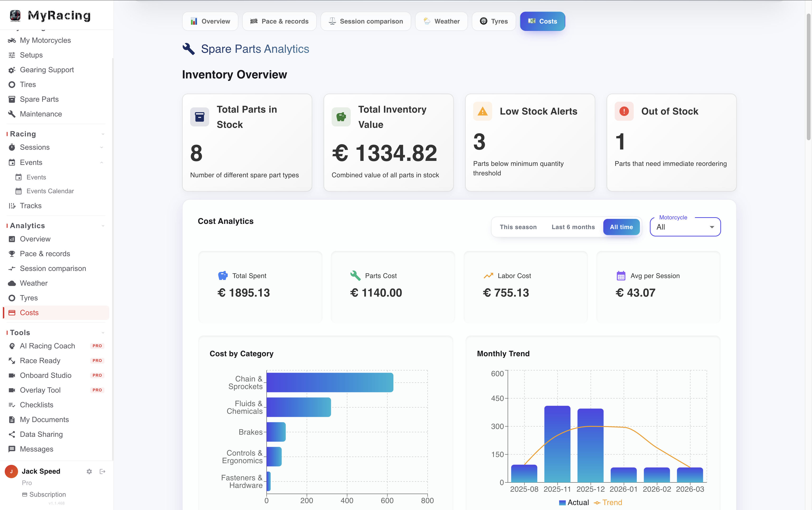Open Events sub-item under Events menu
This screenshot has height=510, width=812.
[36, 178]
